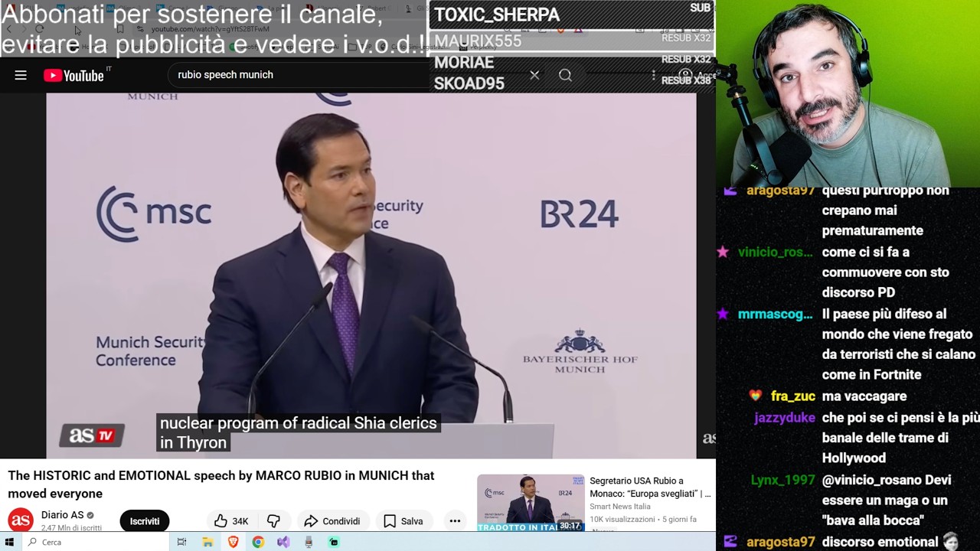980x551 pixels.
Task: Open Task View in the taskbar
Action: point(181,542)
